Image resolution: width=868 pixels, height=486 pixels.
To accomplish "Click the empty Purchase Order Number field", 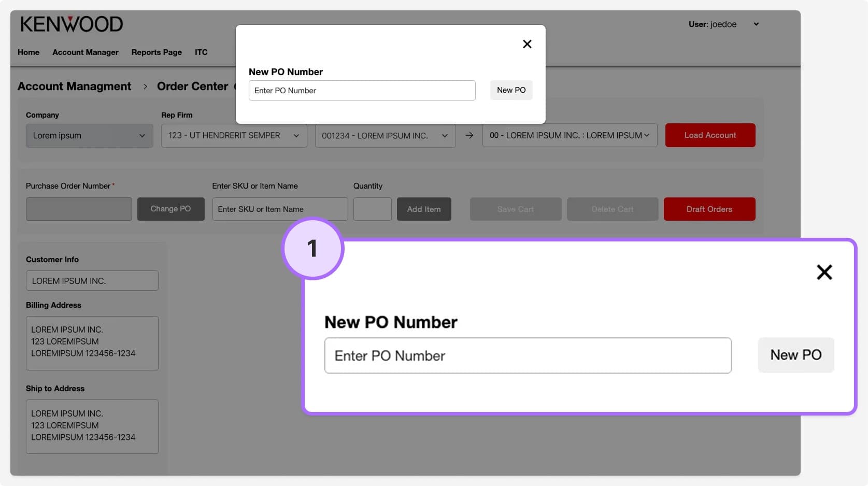I will pyautogui.click(x=79, y=209).
